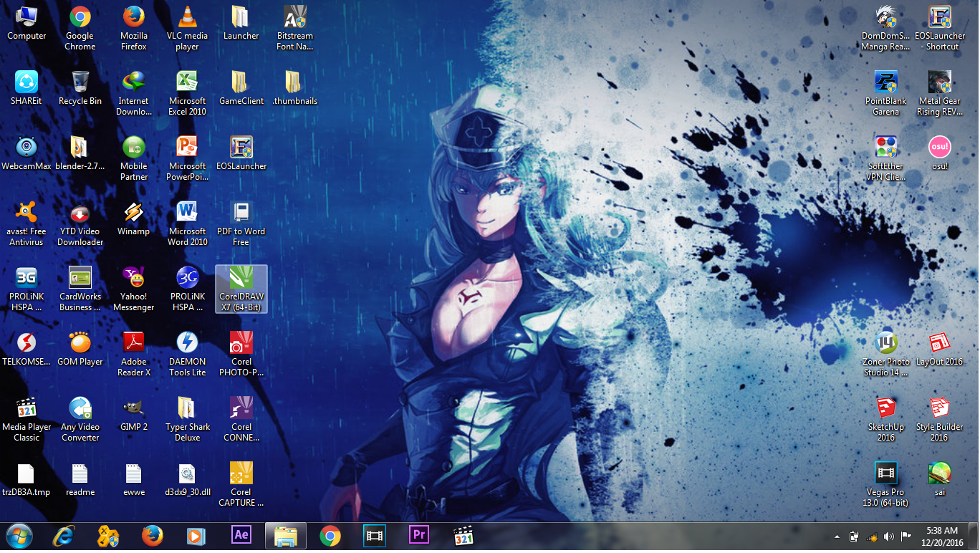Select Bitstream Font Navigator shortcut

[x=294, y=29]
